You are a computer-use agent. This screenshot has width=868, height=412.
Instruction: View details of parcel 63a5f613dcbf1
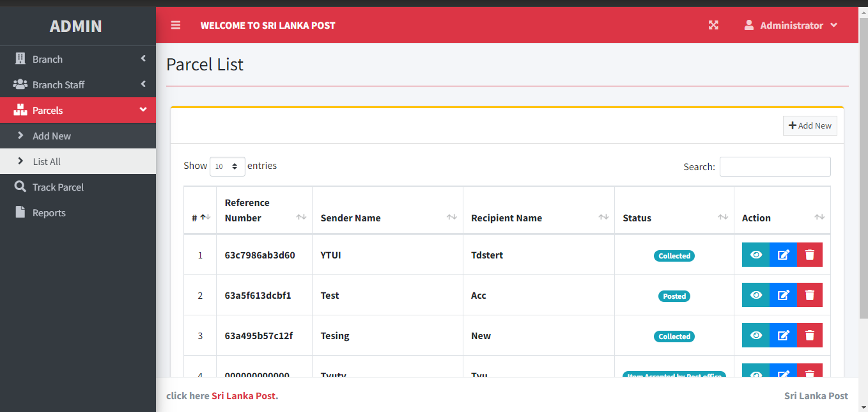point(756,295)
